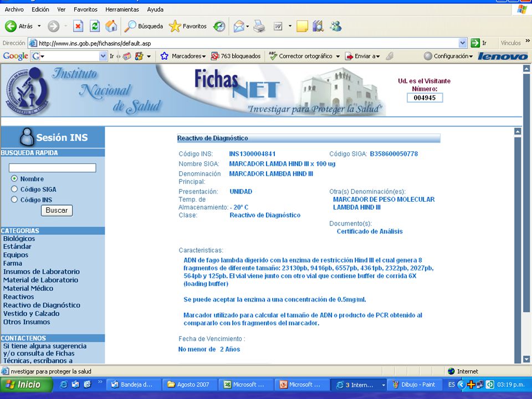Print the page with printer icon
This screenshot has height=399, width=532.
tap(259, 26)
